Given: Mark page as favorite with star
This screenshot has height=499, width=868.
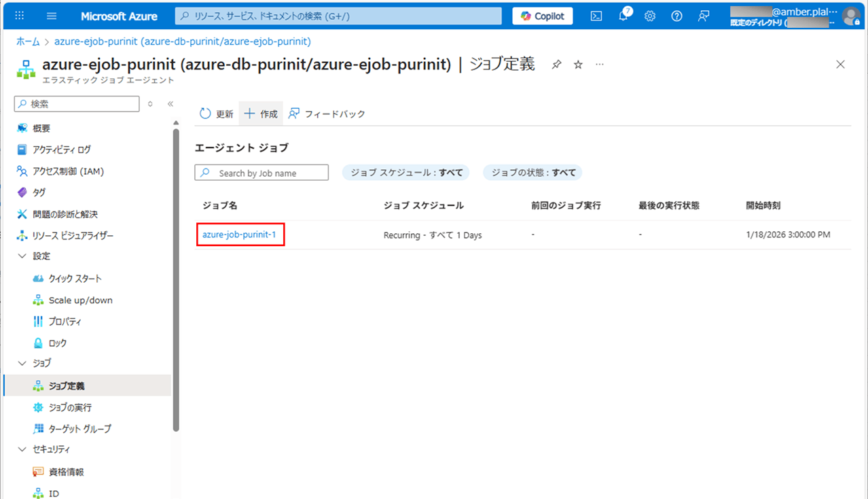Looking at the screenshot, I should coord(578,65).
